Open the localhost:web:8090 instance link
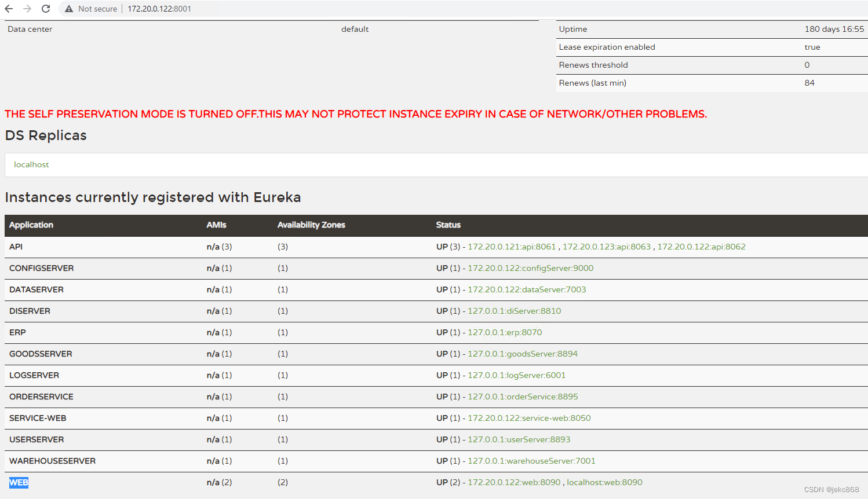This screenshot has height=499, width=868. point(604,482)
